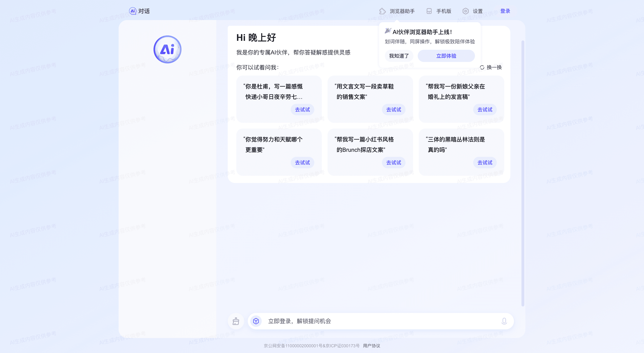Image resolution: width=644 pixels, height=353 pixels.
Task: Click the refresh icon next to 换一换
Action: coord(482,67)
